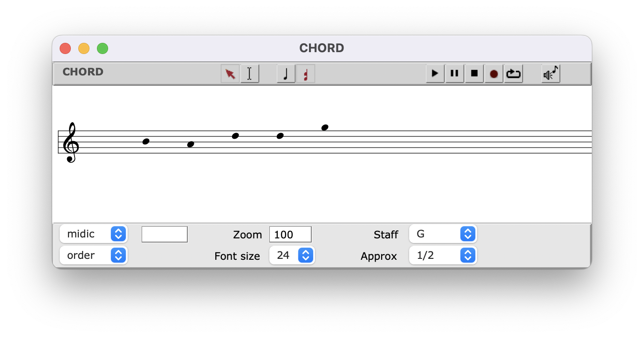Select the highest note on the staff

click(x=325, y=128)
